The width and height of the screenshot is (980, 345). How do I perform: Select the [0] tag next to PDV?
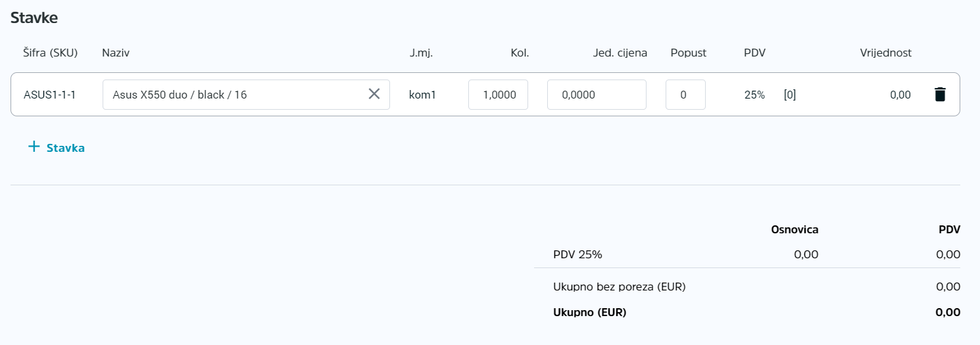click(790, 95)
